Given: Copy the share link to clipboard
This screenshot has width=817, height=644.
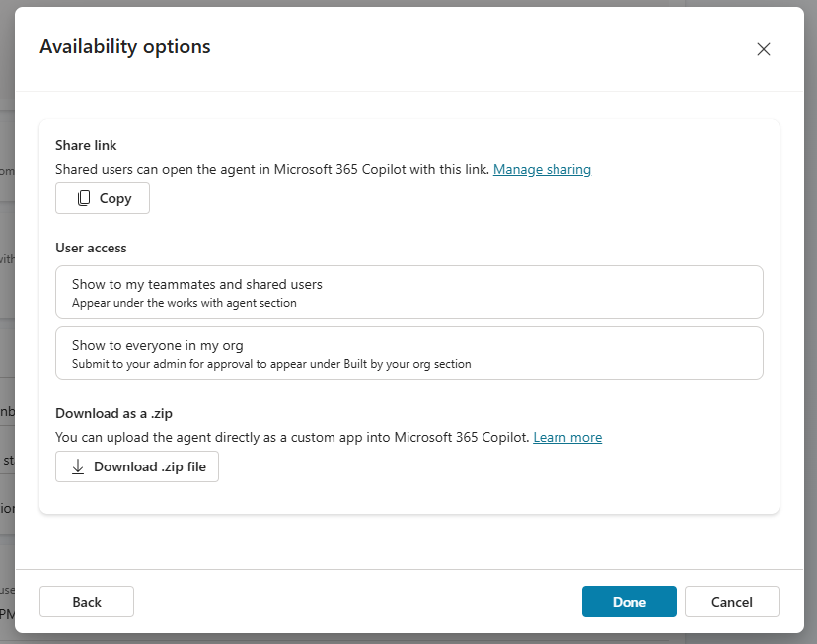Looking at the screenshot, I should click(x=102, y=198).
